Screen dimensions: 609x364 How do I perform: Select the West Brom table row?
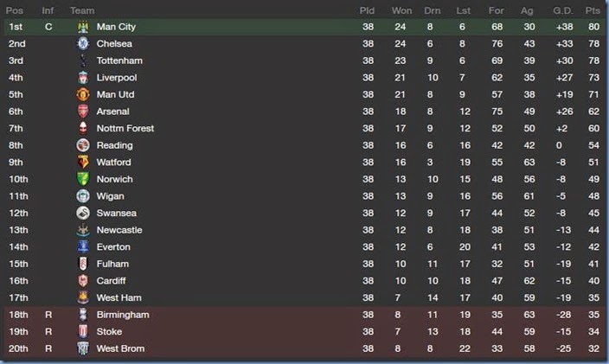pyautogui.click(x=304, y=348)
